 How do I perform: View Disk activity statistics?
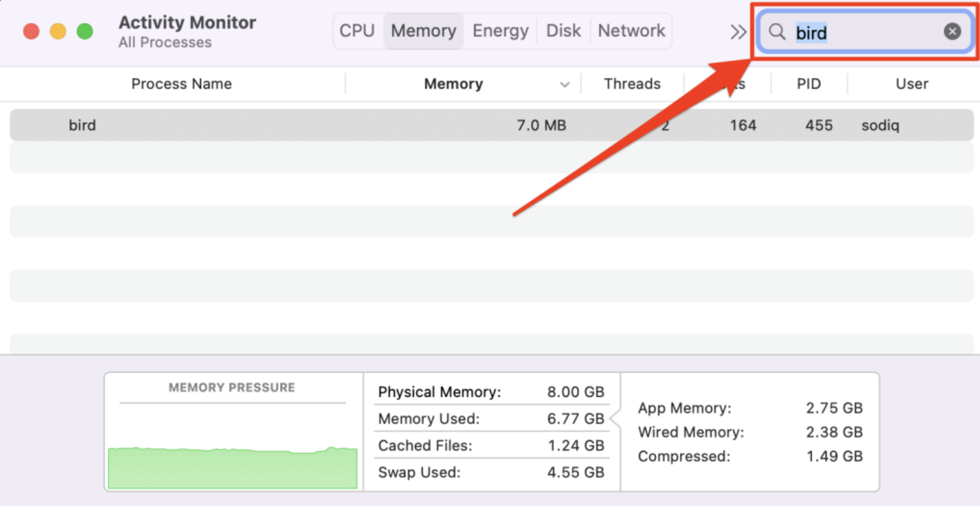click(563, 31)
